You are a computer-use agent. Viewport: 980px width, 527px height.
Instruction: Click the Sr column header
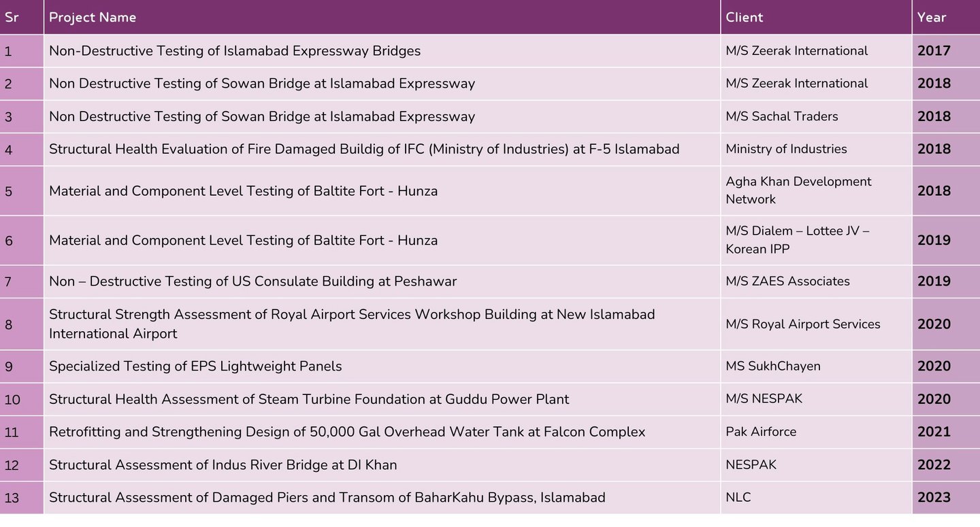pyautogui.click(x=21, y=17)
